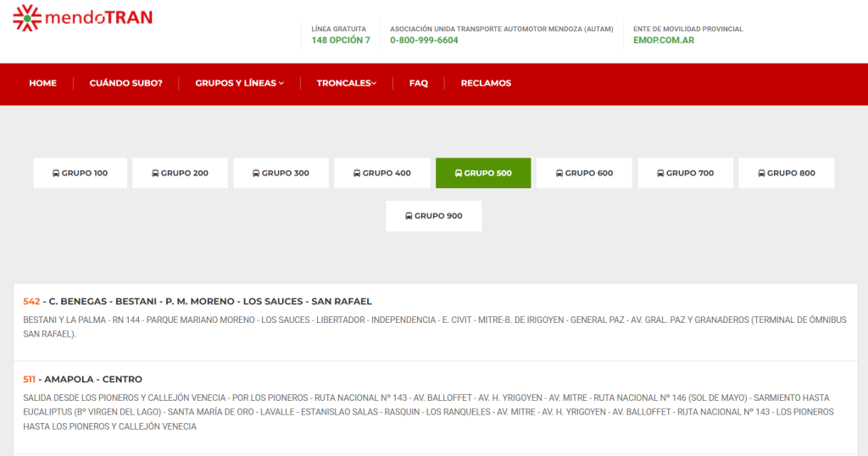Image resolution: width=868 pixels, height=456 pixels.
Task: Click the mendoTRAN logo
Action: (82, 18)
